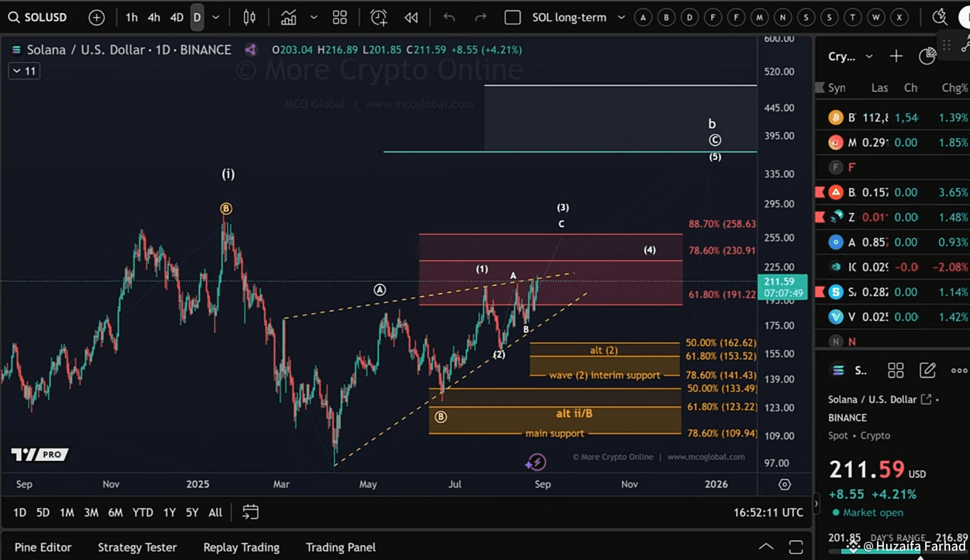
Task: Click the circled A quick button
Action: click(x=643, y=18)
